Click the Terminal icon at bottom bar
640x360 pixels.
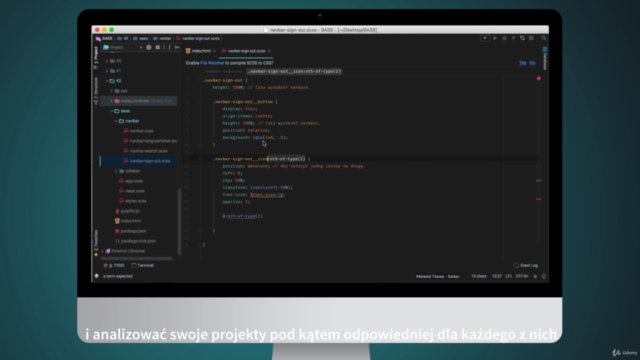134,265
